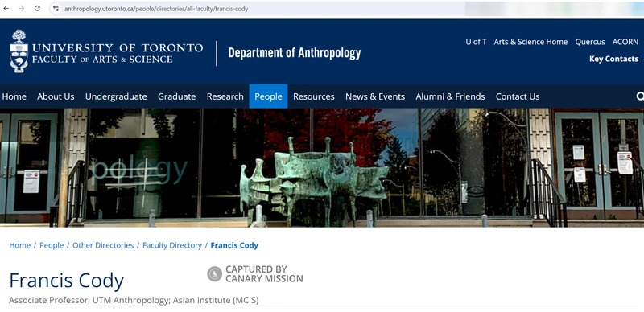Viewport: 644px width, 312px height.
Task: Click the Associate Professor subtitle text
Action: (134, 301)
